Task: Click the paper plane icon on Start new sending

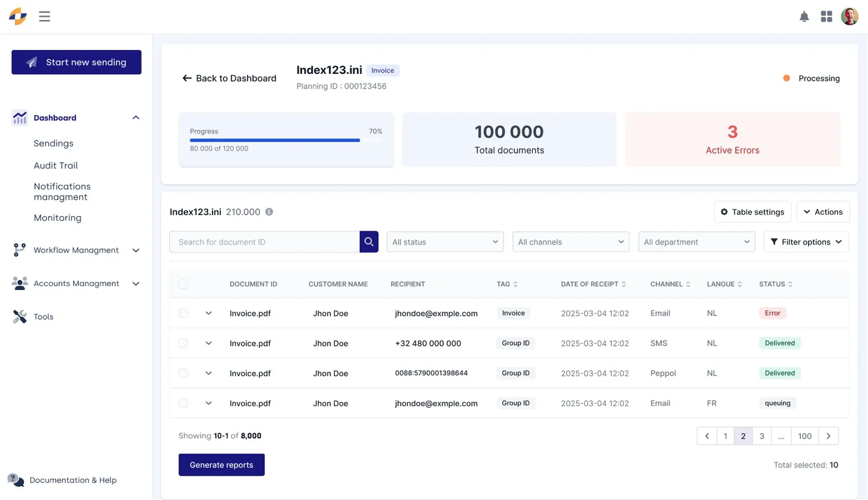Action: click(x=32, y=62)
